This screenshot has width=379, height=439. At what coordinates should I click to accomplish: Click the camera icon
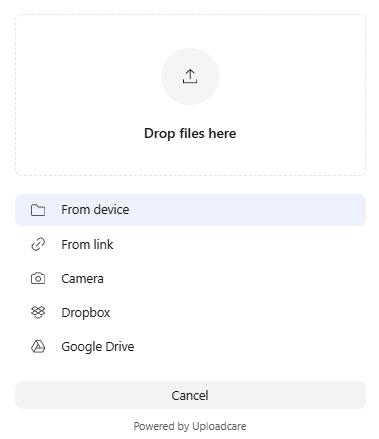[38, 278]
